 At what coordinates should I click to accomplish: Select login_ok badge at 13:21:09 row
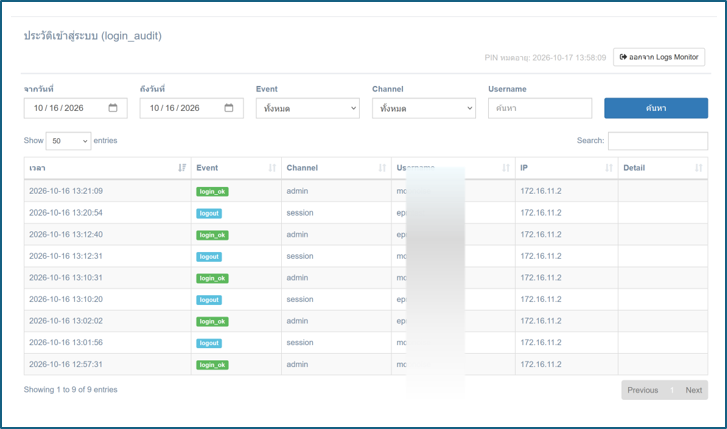[x=212, y=192]
